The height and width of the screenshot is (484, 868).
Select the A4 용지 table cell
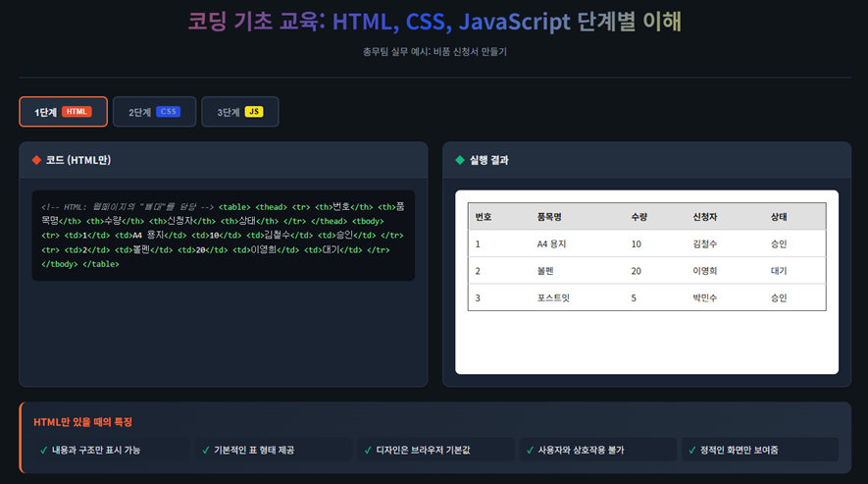[551, 243]
